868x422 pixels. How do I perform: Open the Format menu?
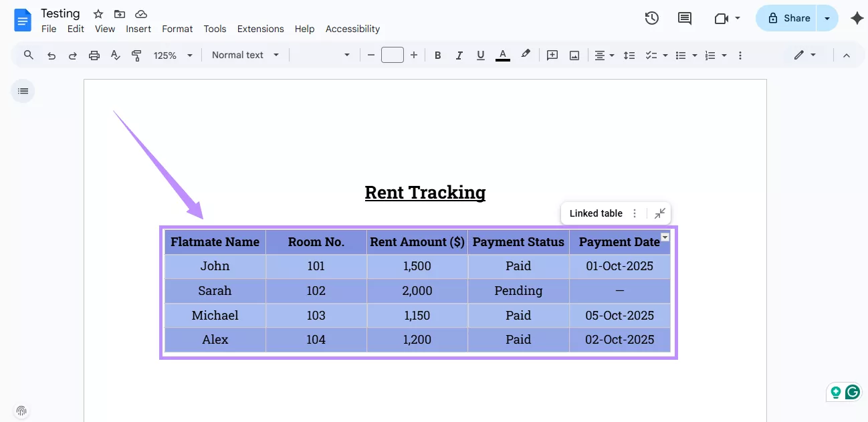tap(177, 29)
